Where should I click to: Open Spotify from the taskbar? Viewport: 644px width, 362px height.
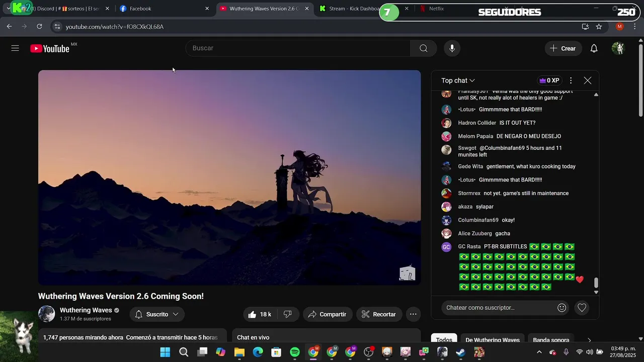tap(295, 352)
